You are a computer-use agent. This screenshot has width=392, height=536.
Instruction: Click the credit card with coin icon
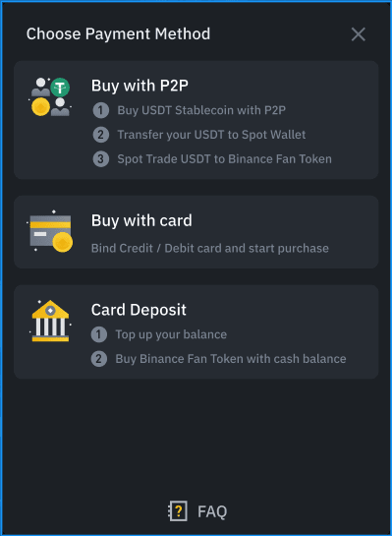coord(50,231)
